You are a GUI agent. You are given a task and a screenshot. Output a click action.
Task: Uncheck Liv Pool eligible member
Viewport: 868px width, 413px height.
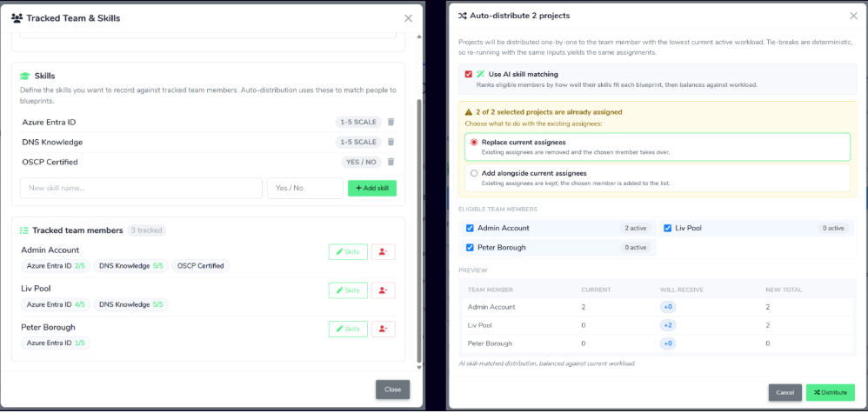click(668, 228)
